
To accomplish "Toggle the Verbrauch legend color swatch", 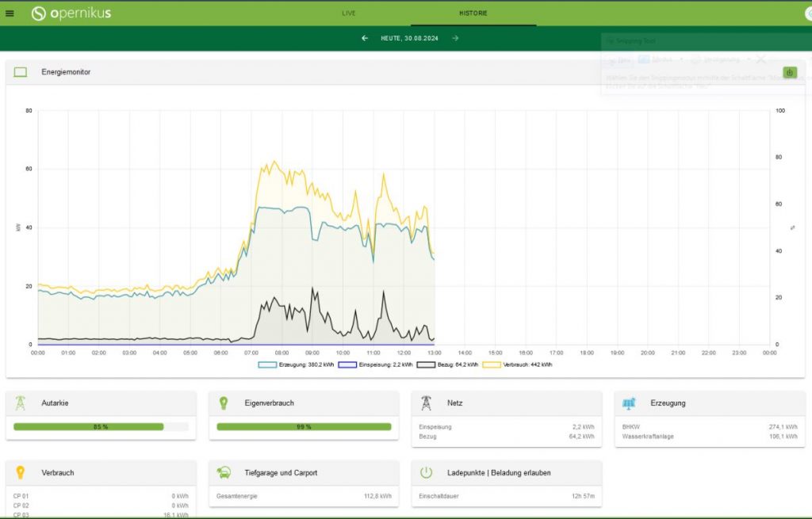I will 492,364.
